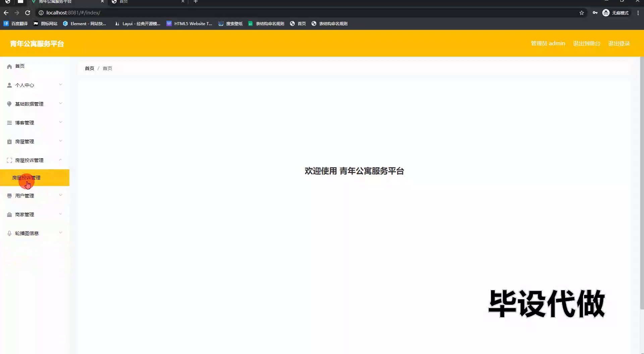Click the bulb icon for 基础数据管理
This screenshot has width=644, height=354.
9,104
